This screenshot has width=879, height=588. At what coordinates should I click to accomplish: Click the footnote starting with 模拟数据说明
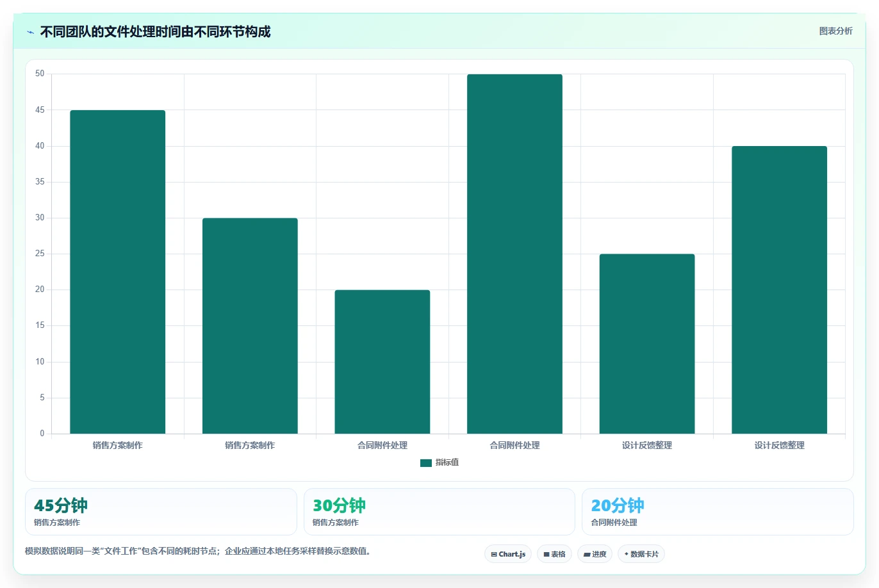point(197,551)
